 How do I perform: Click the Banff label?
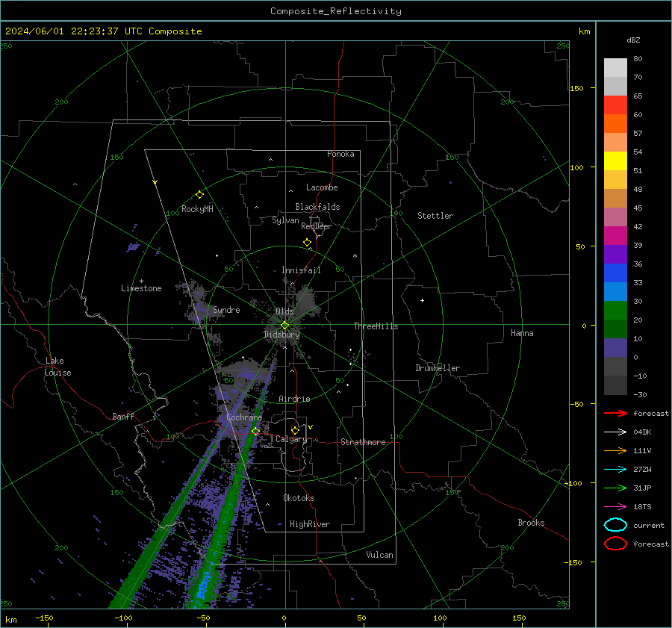123,416
